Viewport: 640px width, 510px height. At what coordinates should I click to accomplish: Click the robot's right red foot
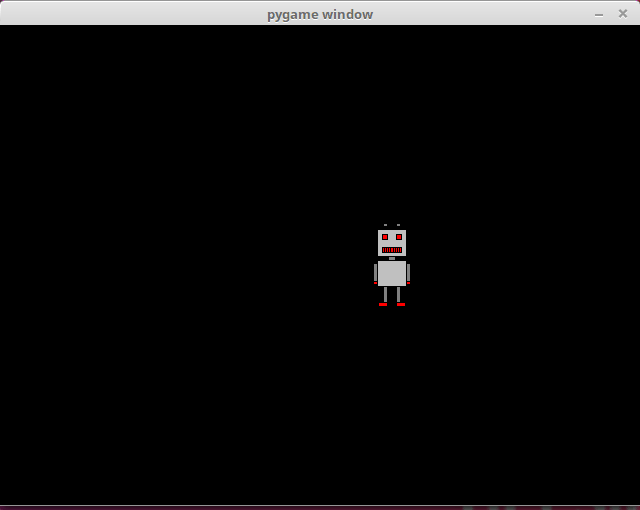401,304
